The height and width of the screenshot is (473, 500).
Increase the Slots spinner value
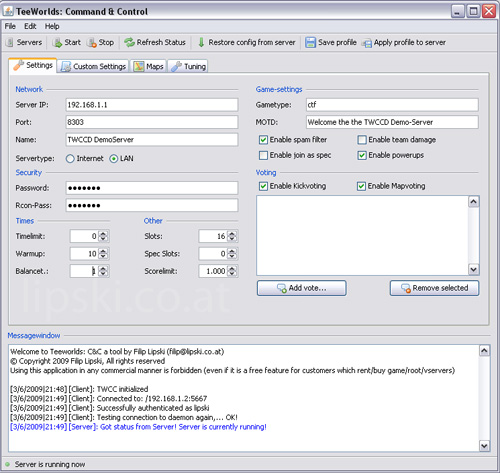click(x=232, y=234)
